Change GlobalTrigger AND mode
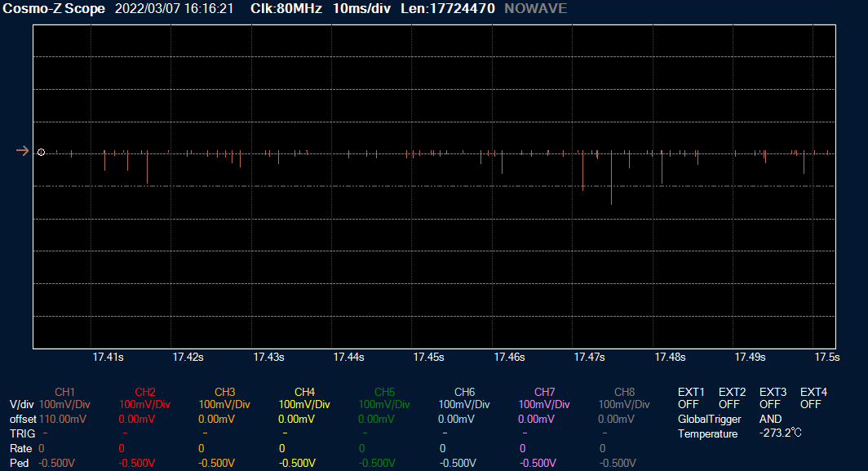868x471 pixels. (x=770, y=419)
